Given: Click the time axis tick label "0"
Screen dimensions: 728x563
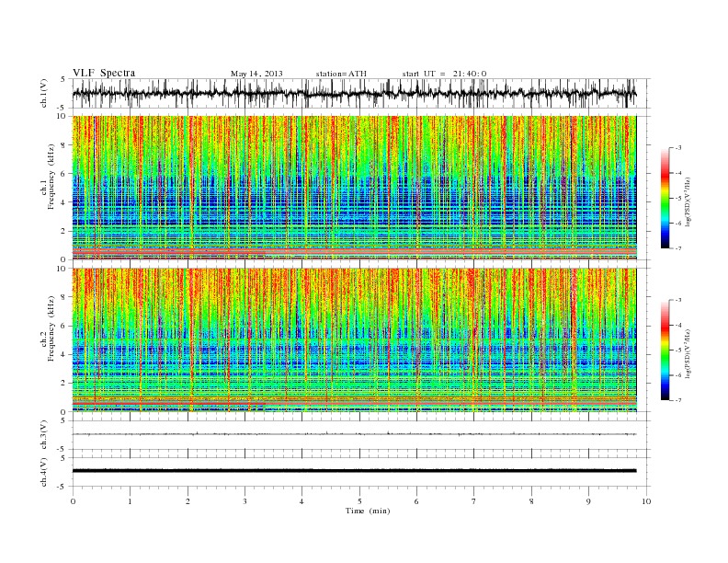Looking at the screenshot, I should (x=73, y=501).
